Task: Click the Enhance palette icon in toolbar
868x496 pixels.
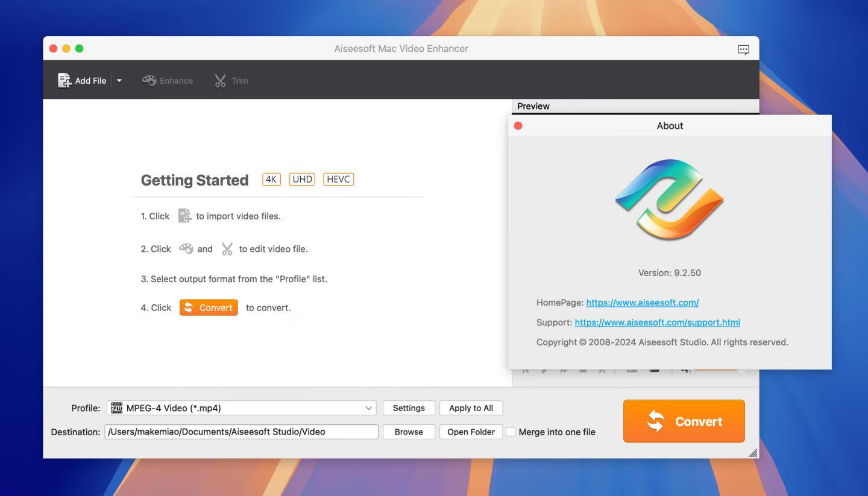Action: click(149, 81)
